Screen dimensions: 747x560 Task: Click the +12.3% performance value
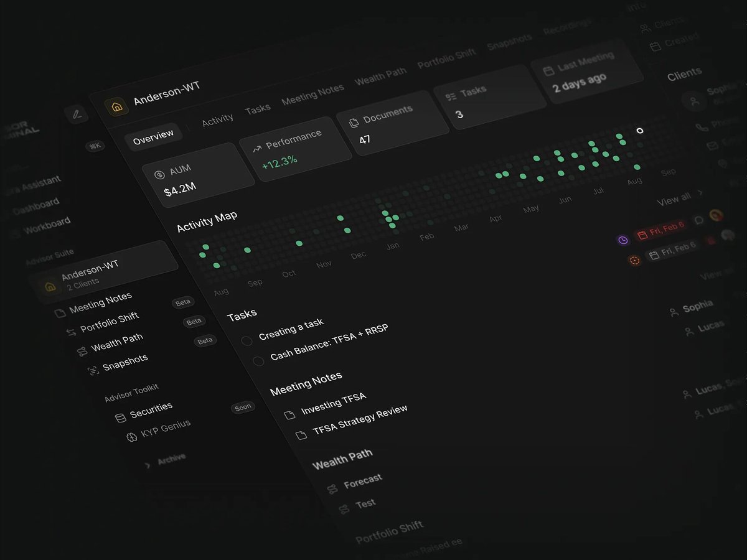pyautogui.click(x=280, y=162)
